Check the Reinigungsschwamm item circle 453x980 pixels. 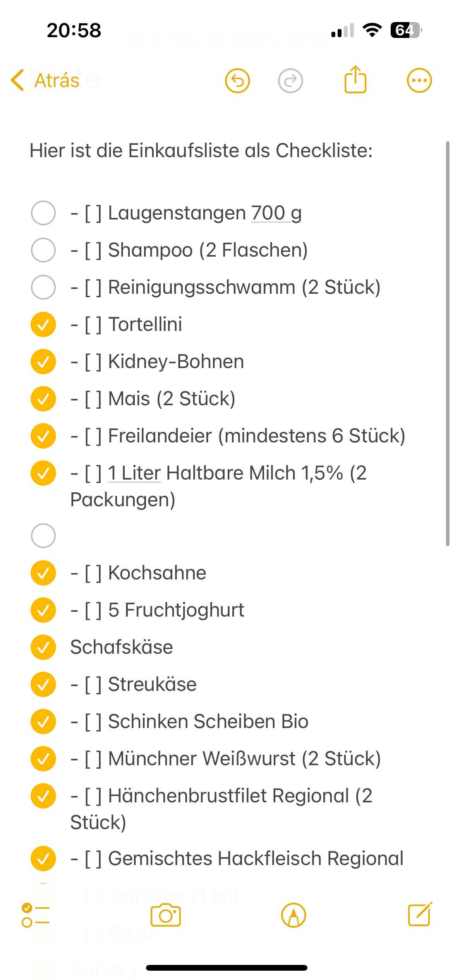pos(43,287)
